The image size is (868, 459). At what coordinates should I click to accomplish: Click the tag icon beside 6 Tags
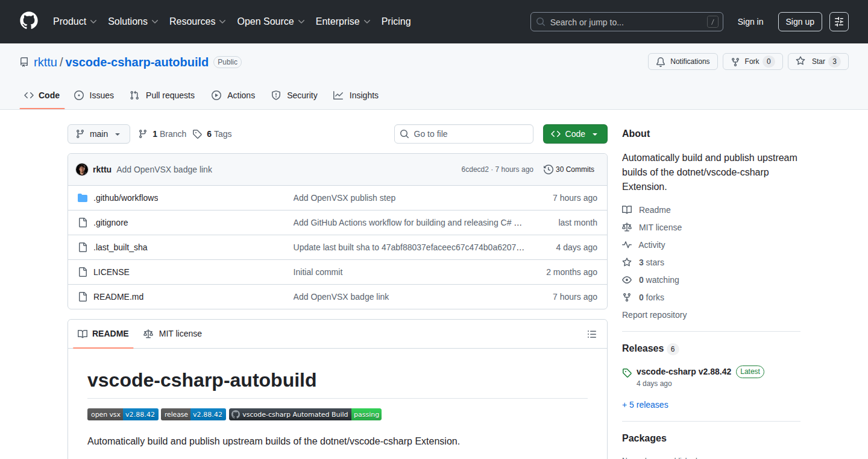[197, 134]
